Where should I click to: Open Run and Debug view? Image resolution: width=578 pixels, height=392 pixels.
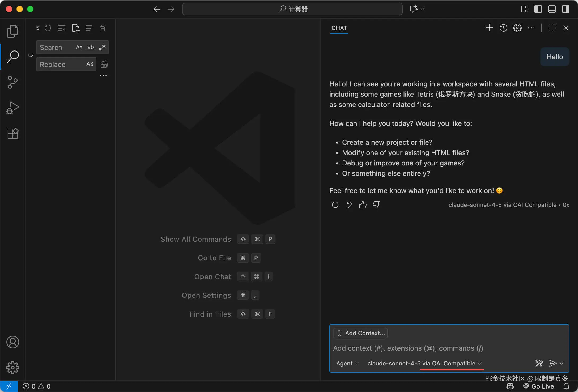(x=12, y=108)
